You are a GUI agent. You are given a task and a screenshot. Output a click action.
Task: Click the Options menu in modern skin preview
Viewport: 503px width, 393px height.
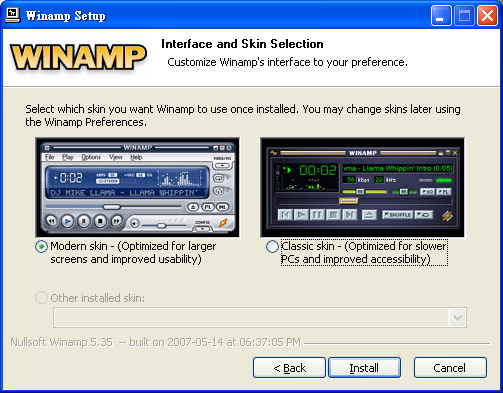[x=91, y=157]
